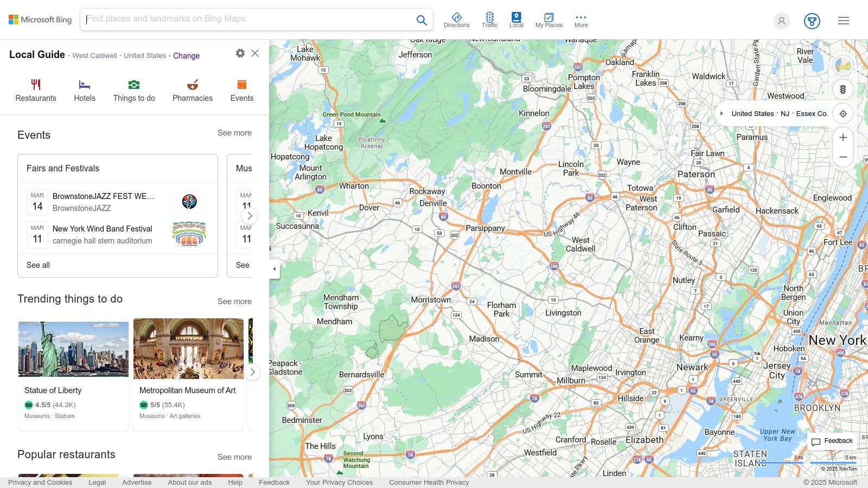
Task: Open Statue of Liberty photo
Action: [x=73, y=349]
